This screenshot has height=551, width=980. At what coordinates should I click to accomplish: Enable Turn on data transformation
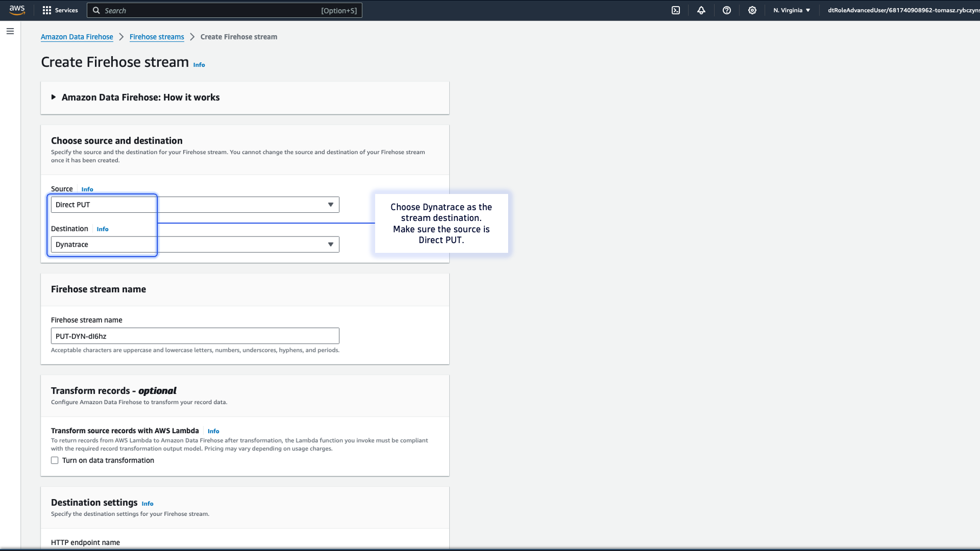pyautogui.click(x=55, y=460)
